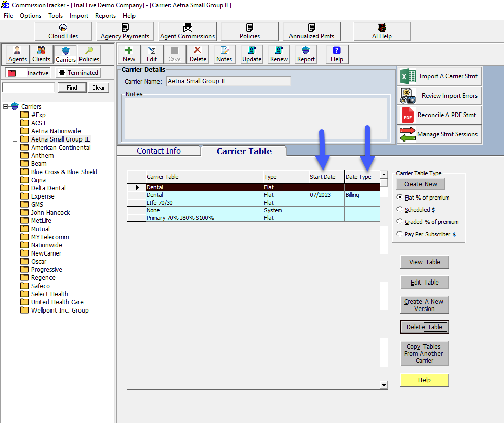The height and width of the screenshot is (423, 504).
Task: Open Cloud Files from the toolbar
Action: tap(62, 31)
